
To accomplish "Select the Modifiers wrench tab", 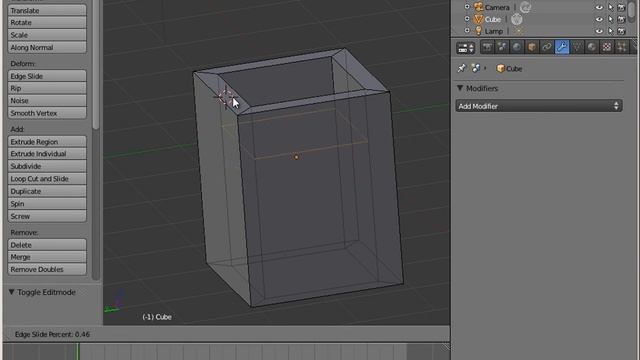I will tap(562, 47).
